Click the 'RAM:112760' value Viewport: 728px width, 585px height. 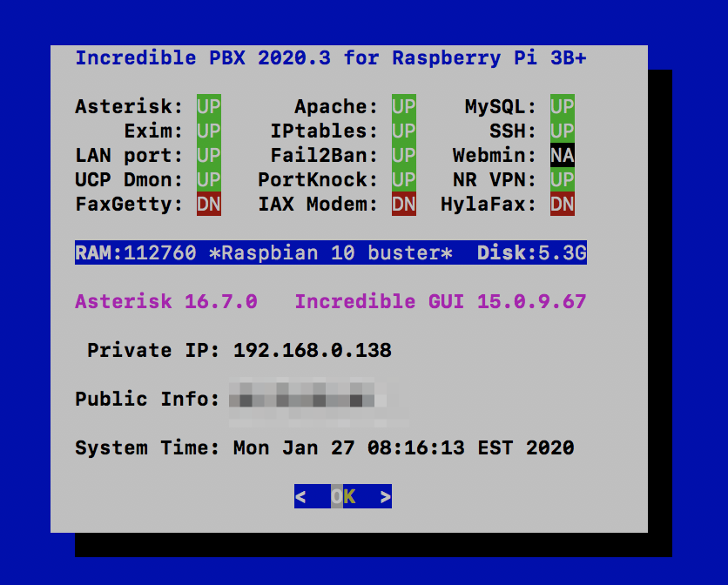coord(136,253)
